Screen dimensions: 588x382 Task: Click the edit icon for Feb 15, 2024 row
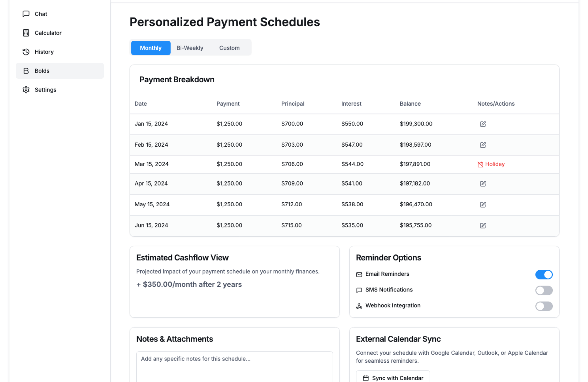tap(483, 145)
